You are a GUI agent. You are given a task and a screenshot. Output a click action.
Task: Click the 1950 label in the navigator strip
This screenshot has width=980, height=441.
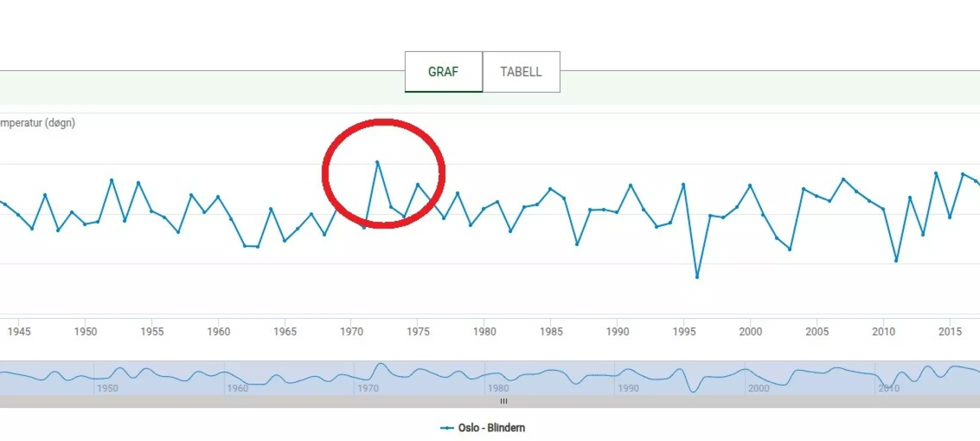click(107, 388)
